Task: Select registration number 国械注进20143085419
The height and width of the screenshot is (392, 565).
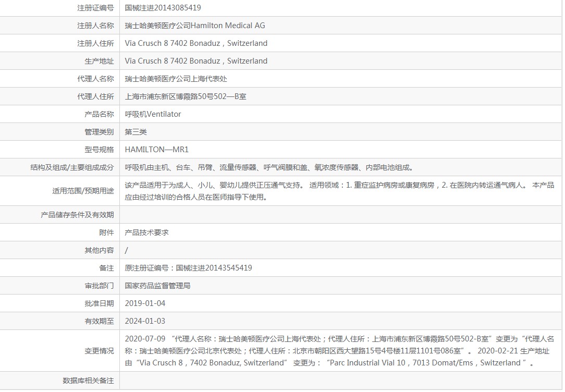Action: click(163, 8)
